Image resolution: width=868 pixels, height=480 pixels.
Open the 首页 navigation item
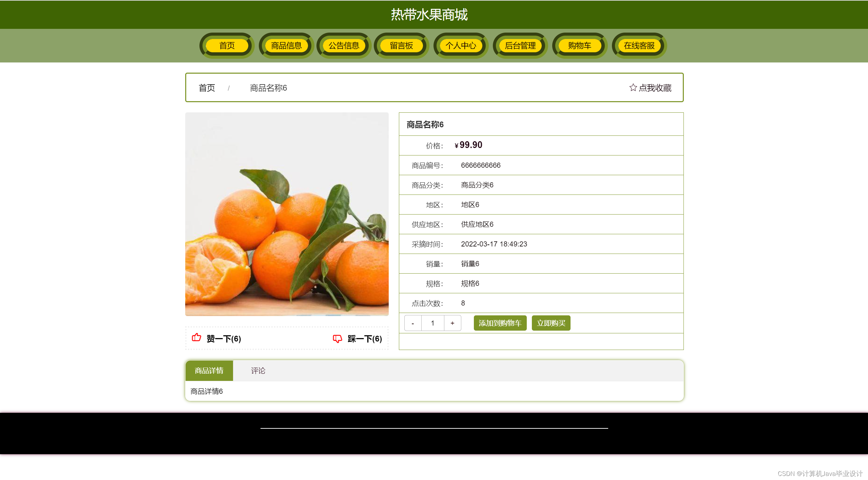227,45
